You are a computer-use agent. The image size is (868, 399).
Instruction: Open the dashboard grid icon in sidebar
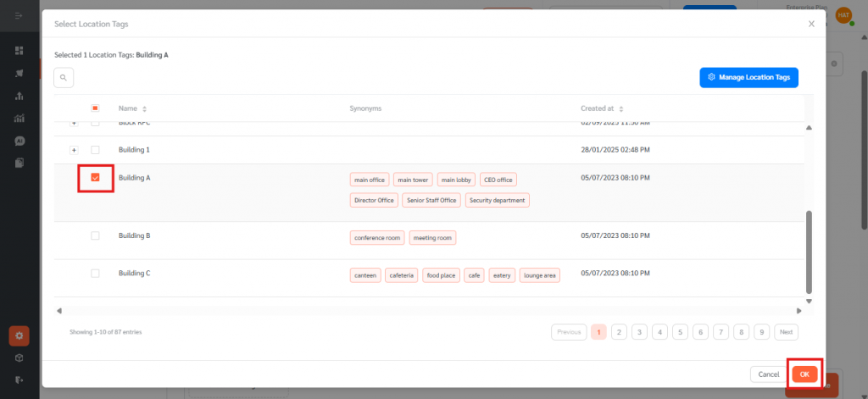tap(19, 51)
